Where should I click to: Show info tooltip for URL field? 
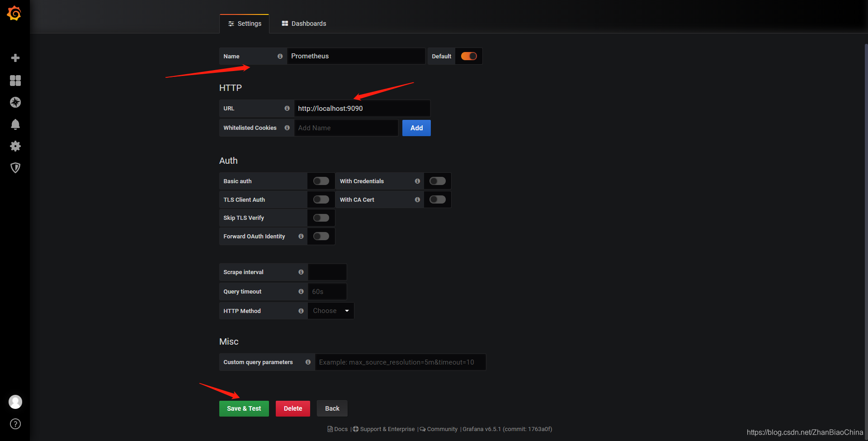point(287,109)
